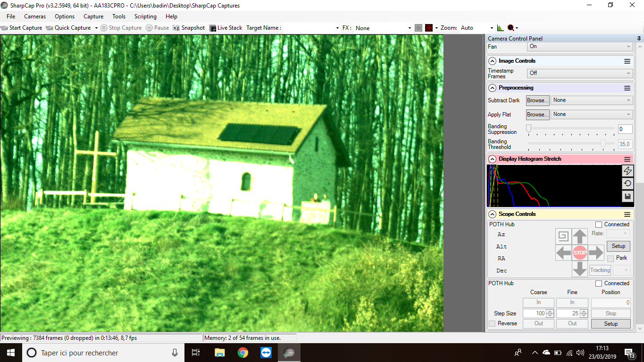This screenshot has width=644, height=362.
Task: Open the Fan dropdown set to On
Action: coord(579,47)
